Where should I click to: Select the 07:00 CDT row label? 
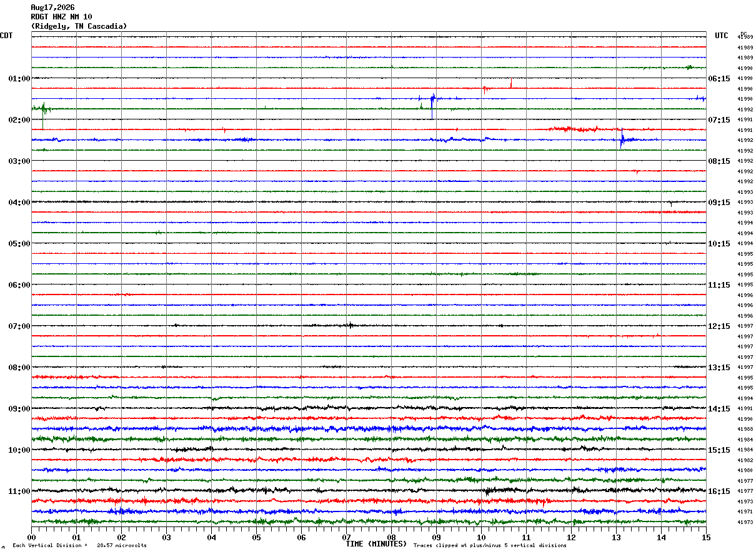19,326
